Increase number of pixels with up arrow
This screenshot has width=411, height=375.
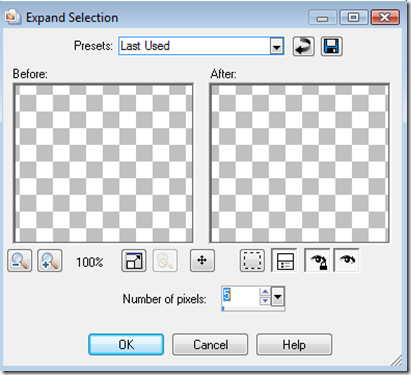tap(265, 292)
